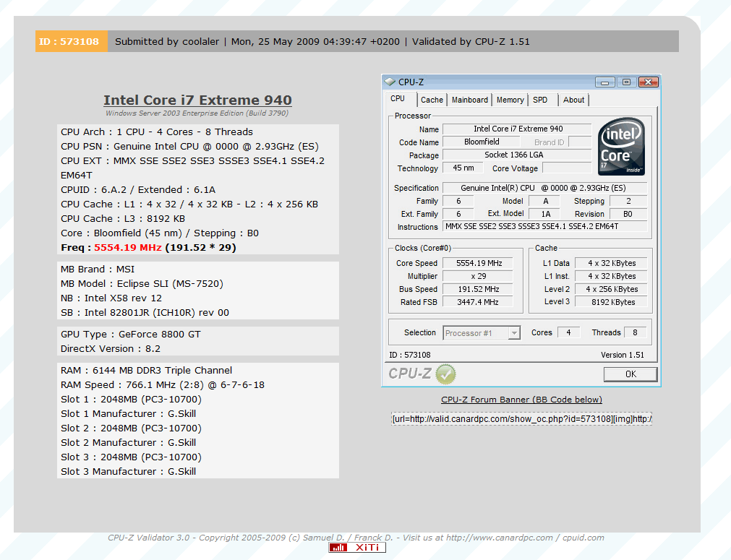Minimize the CPU-Z window
Viewport: 731px width, 560px height.
tap(604, 82)
